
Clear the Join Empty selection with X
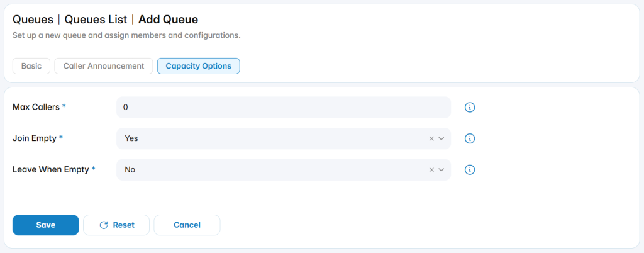(x=431, y=139)
